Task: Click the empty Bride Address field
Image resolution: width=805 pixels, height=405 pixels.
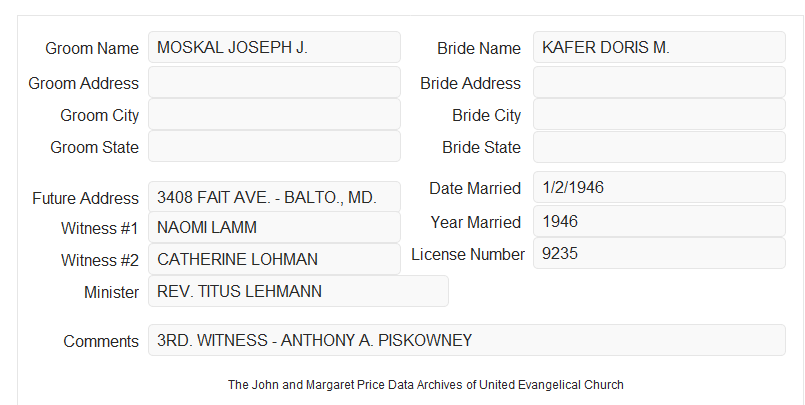Action: click(659, 82)
